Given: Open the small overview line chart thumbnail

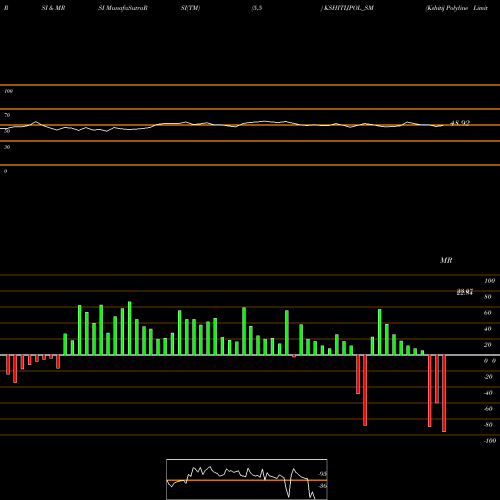Looking at the screenshot, I should click(x=247, y=479).
